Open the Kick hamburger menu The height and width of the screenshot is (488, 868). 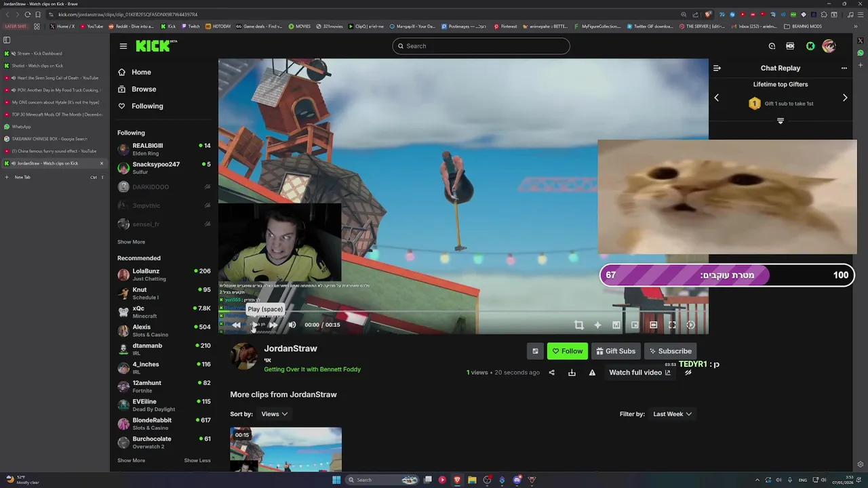(123, 46)
